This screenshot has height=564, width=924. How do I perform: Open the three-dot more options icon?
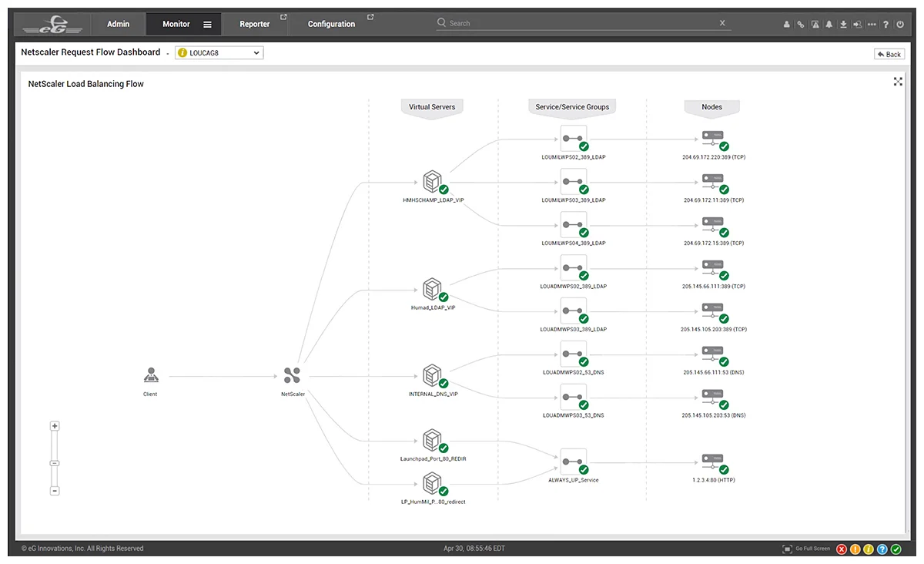(x=872, y=24)
